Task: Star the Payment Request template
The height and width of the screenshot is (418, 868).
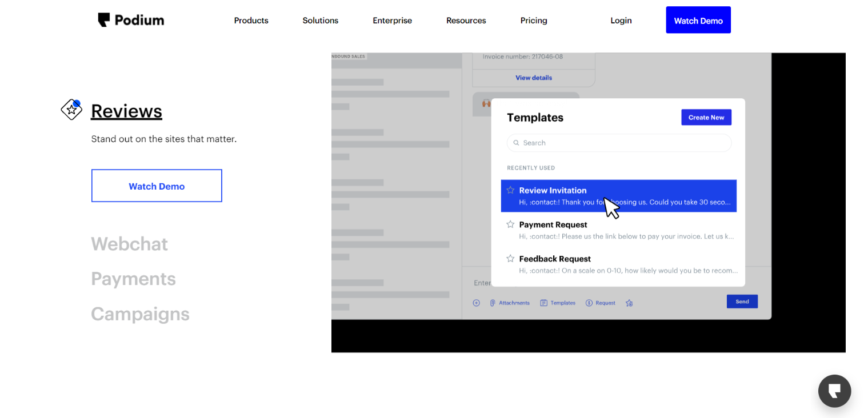Action: pos(510,224)
